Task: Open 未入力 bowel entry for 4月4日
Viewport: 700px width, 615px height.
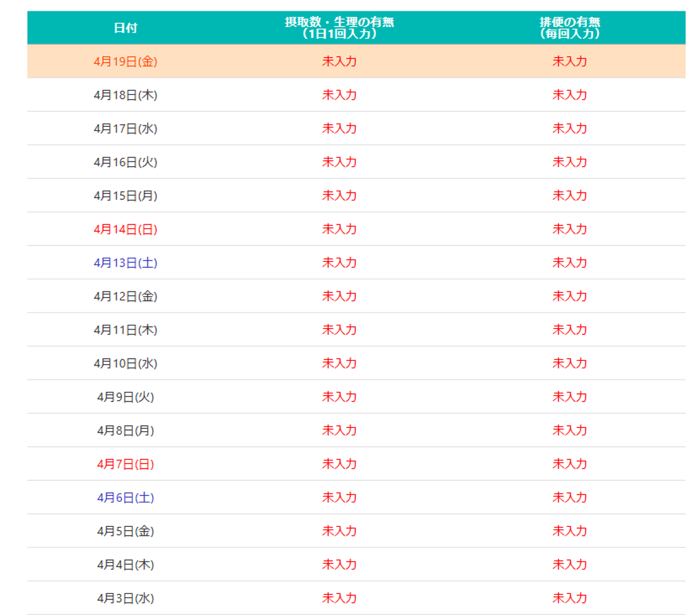Action: click(570, 565)
